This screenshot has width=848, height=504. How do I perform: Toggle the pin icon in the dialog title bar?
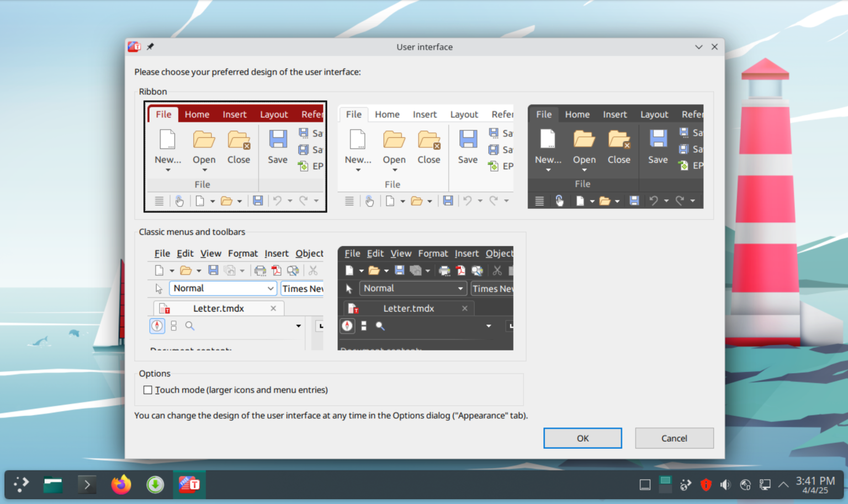coord(150,47)
